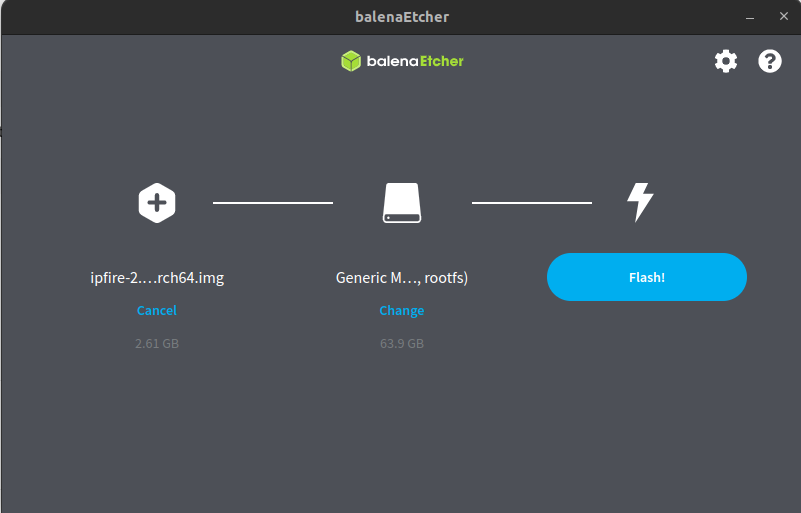Click the balenaEtcher wordmark in the header
Viewport: 801px width, 513px height.
tap(414, 61)
